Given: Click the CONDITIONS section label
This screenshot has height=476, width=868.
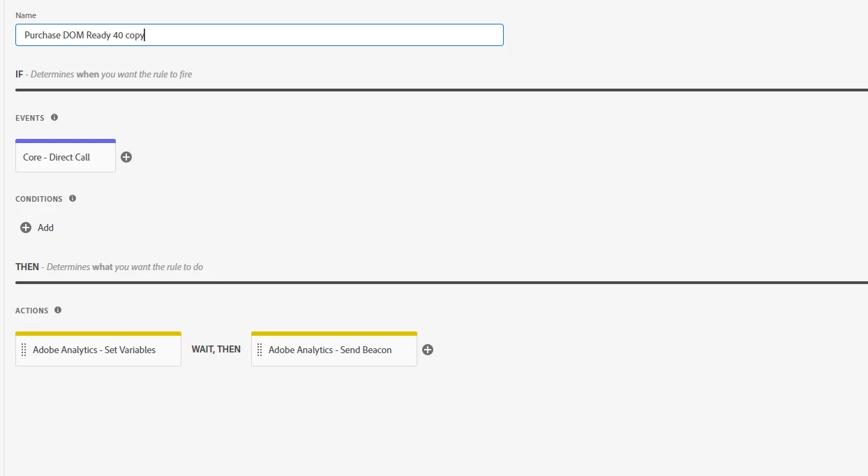Looking at the screenshot, I should 39,199.
